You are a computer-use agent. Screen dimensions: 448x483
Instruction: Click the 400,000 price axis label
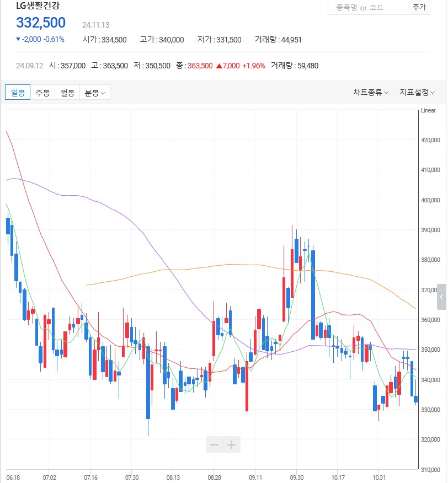coord(430,200)
